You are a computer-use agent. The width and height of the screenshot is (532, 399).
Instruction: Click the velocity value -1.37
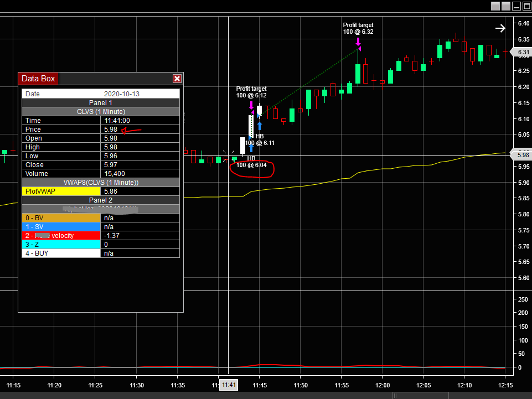click(112, 235)
